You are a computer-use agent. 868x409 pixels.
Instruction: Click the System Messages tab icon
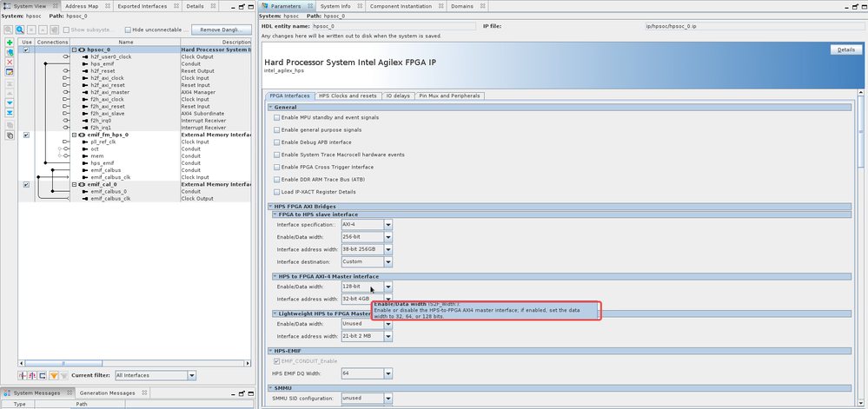[x=7, y=393]
